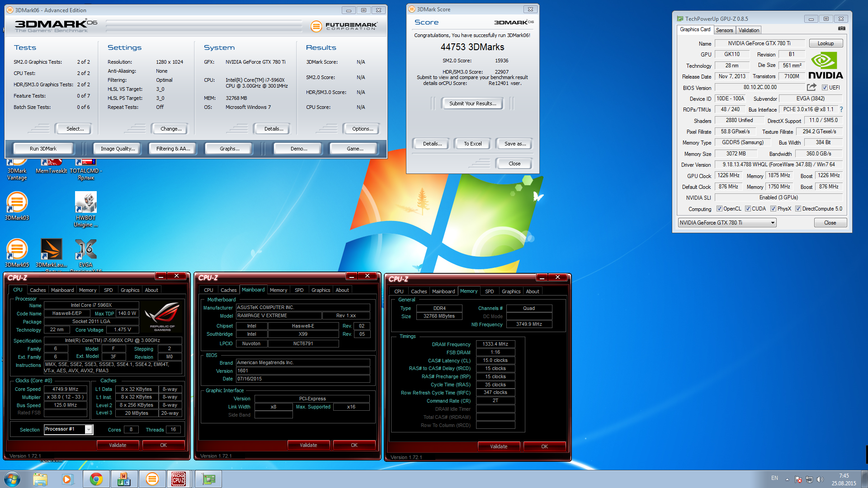Click the Game... button
Viewport: 868px width, 488px height.
tap(355, 149)
